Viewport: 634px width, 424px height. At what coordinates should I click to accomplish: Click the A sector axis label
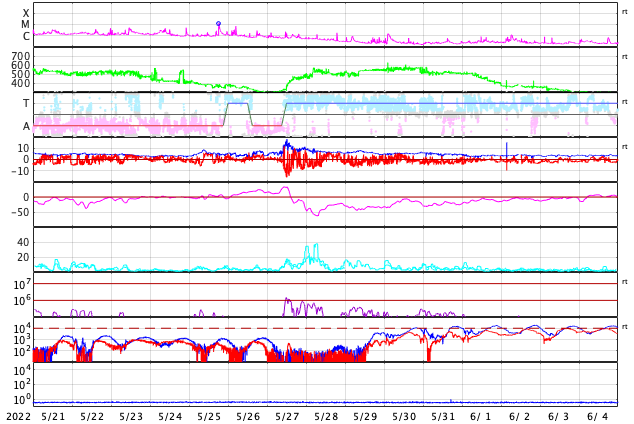26,127
